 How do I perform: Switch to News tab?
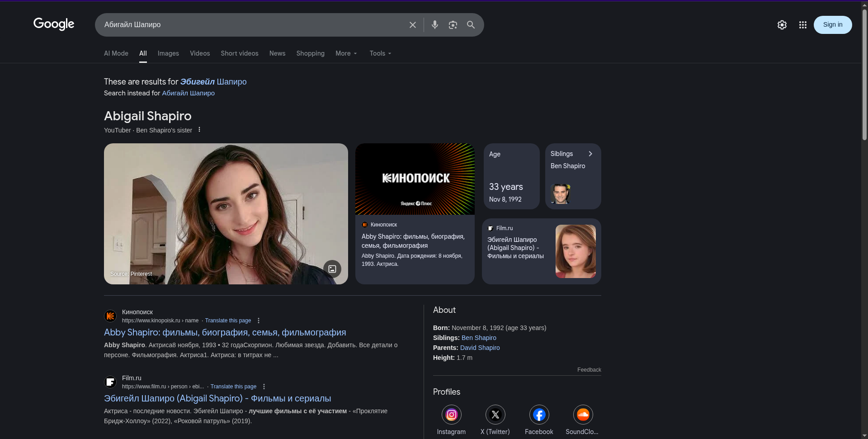pos(277,53)
